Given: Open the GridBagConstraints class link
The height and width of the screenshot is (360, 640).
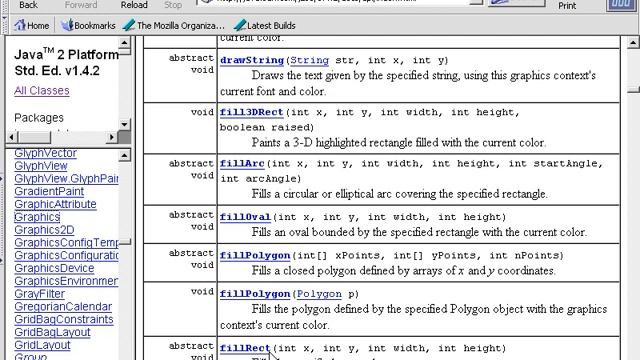Looking at the screenshot, I should (x=64, y=319).
